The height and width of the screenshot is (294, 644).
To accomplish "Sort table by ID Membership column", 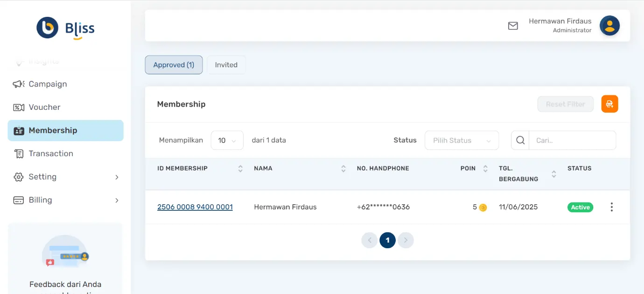I will [240, 169].
